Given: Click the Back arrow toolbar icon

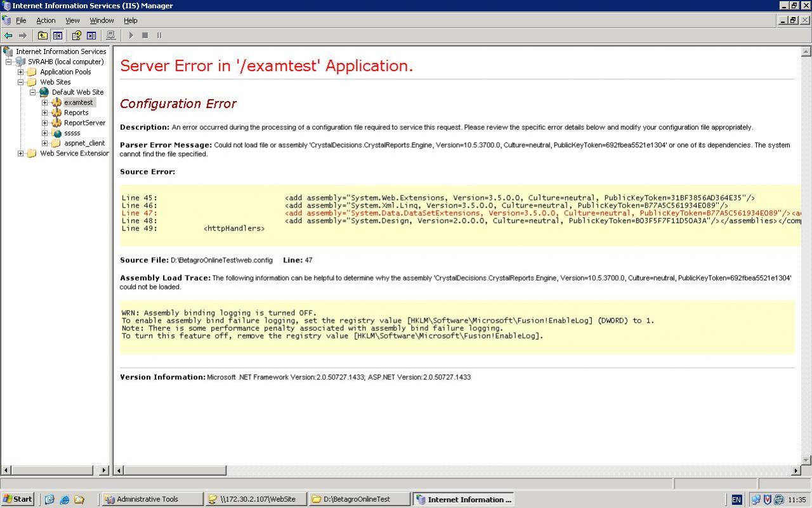Looking at the screenshot, I should coord(8,36).
